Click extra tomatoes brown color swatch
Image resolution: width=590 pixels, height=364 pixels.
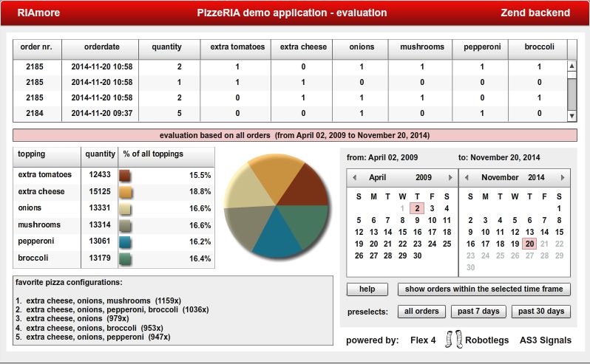pos(125,176)
